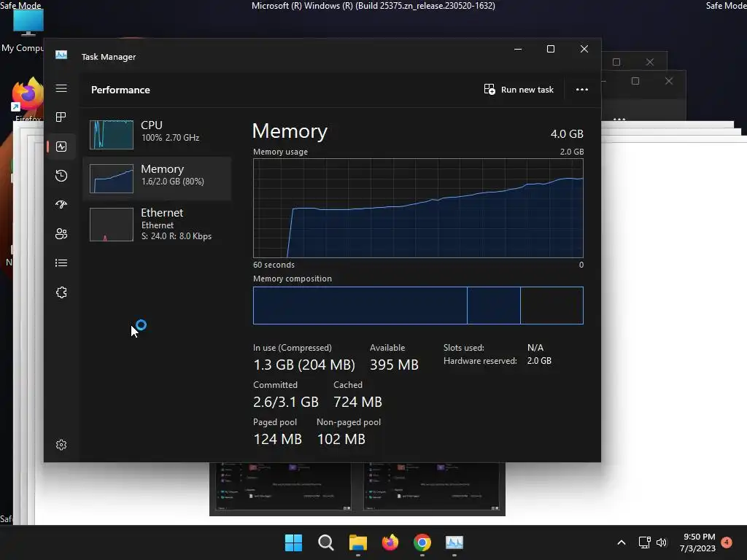Viewport: 747px width, 560px height.
Task: Open the Details page list icon
Action: 61,262
